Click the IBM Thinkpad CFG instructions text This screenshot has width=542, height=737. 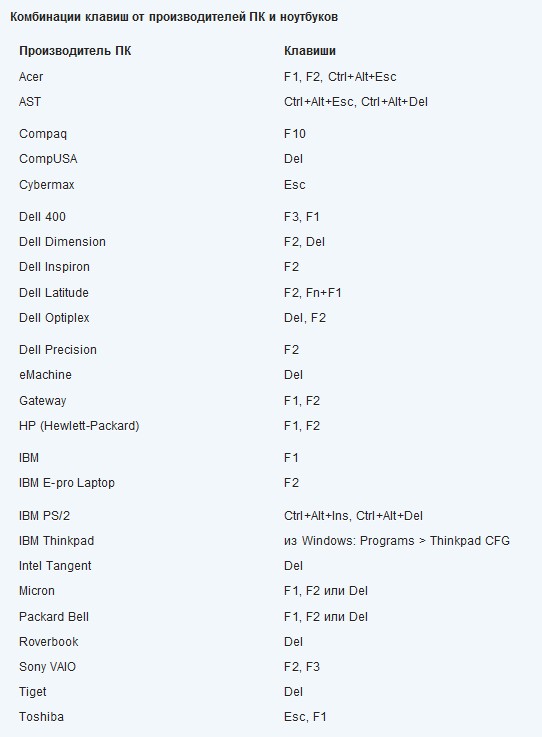396,541
